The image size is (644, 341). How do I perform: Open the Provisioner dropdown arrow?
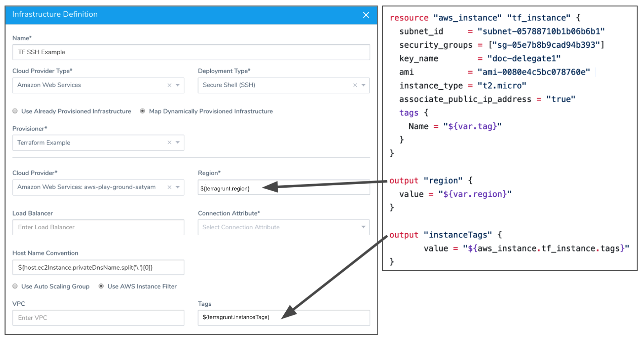(178, 143)
